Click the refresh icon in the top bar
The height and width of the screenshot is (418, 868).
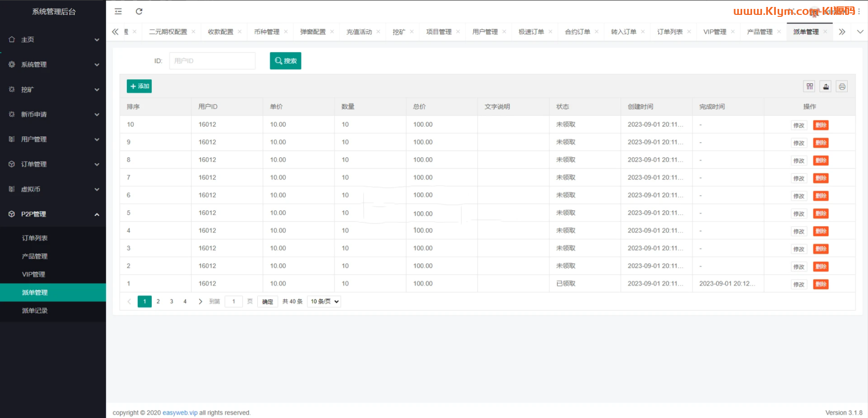(x=139, y=11)
